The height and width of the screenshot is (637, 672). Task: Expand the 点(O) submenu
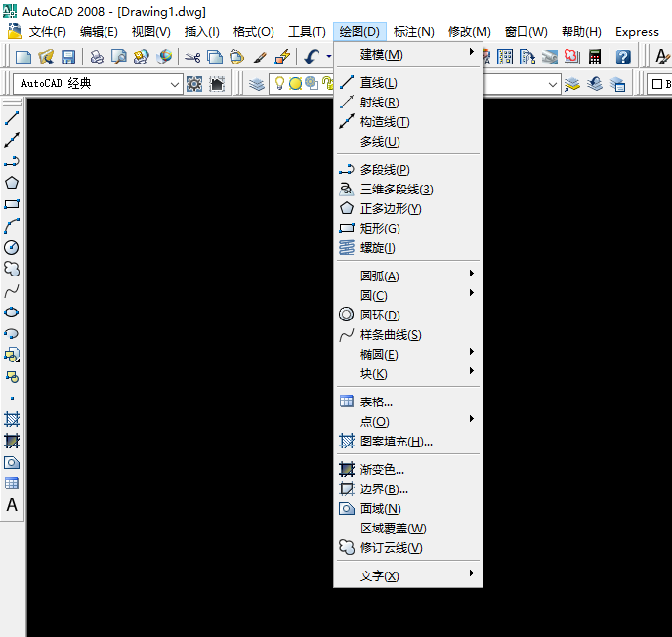click(408, 421)
